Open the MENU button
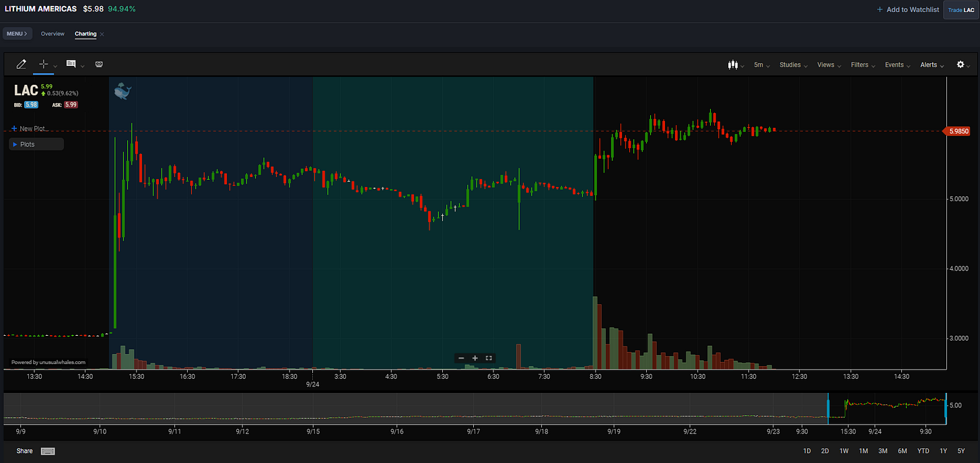The image size is (980, 463). tap(17, 33)
